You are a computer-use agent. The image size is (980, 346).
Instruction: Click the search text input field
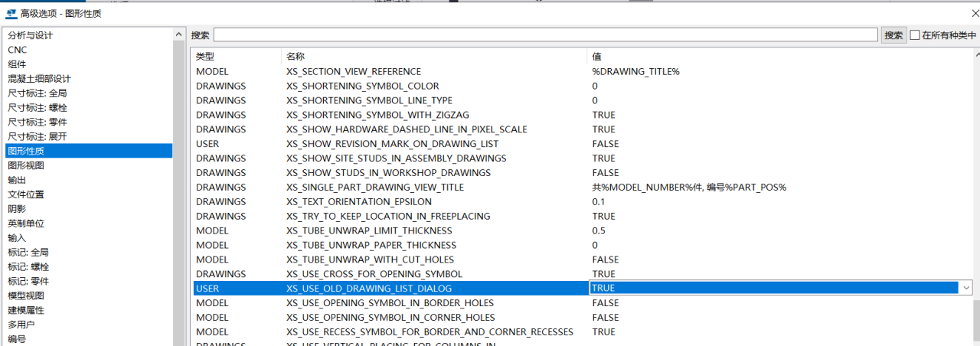(x=545, y=35)
